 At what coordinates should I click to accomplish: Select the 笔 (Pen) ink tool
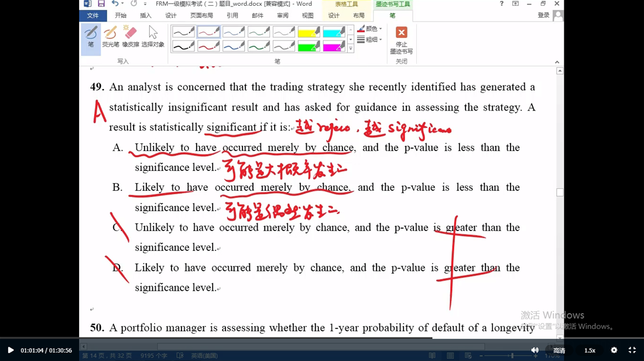click(91, 39)
